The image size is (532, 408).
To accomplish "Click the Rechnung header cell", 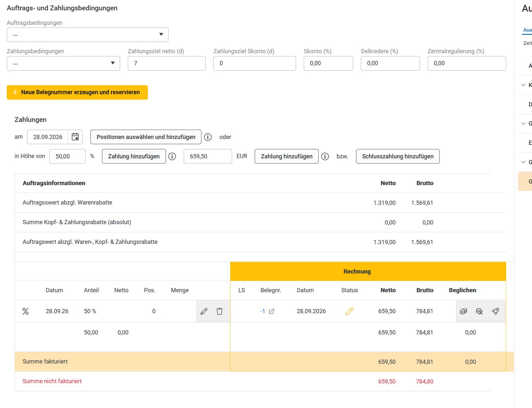I will point(368,271).
